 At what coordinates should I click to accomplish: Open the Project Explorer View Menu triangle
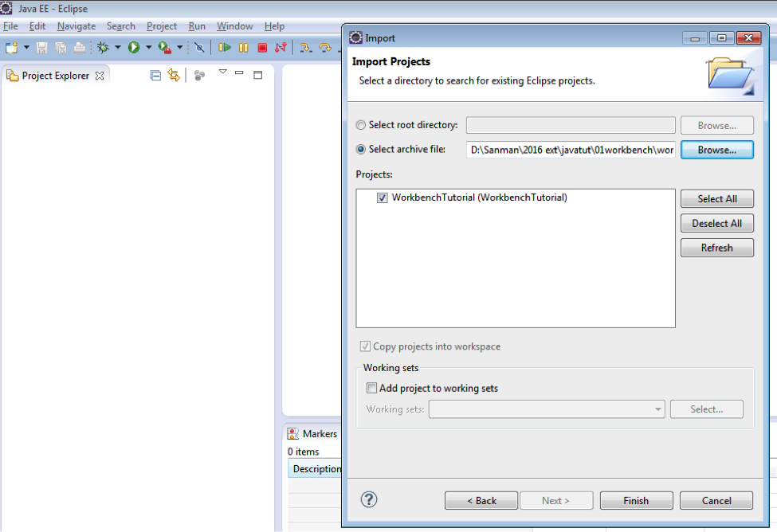(x=223, y=72)
